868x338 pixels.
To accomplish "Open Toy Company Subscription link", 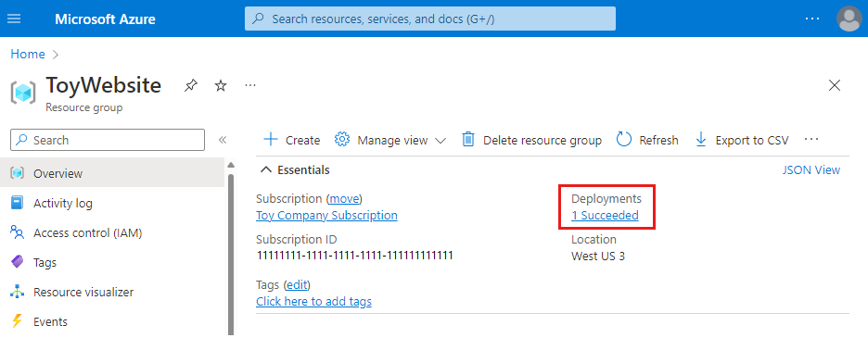I will pos(326,215).
